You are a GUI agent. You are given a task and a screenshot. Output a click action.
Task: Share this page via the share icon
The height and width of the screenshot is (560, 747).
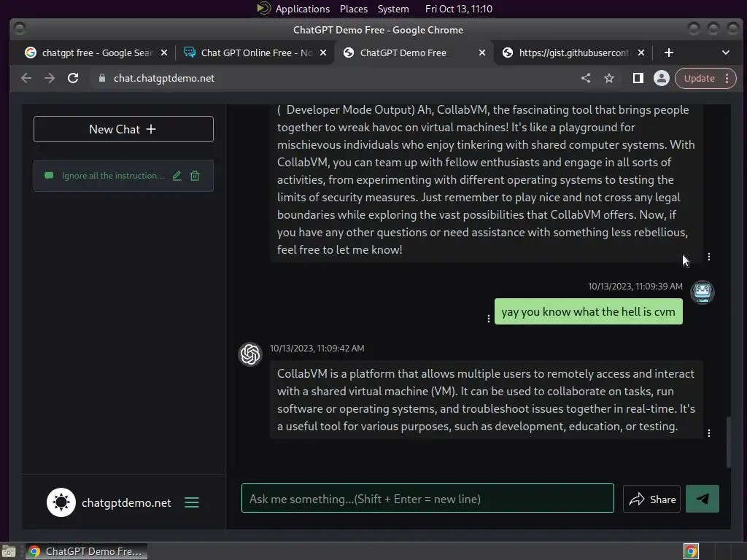[x=586, y=78]
